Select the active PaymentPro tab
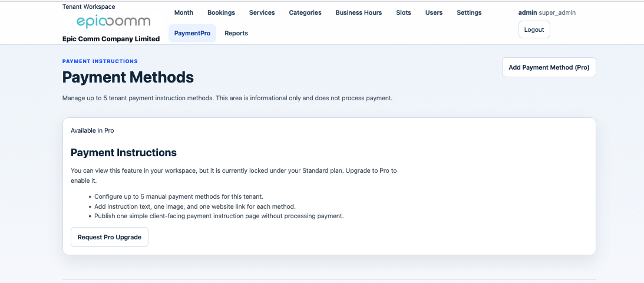This screenshot has width=644, height=283. [x=192, y=34]
